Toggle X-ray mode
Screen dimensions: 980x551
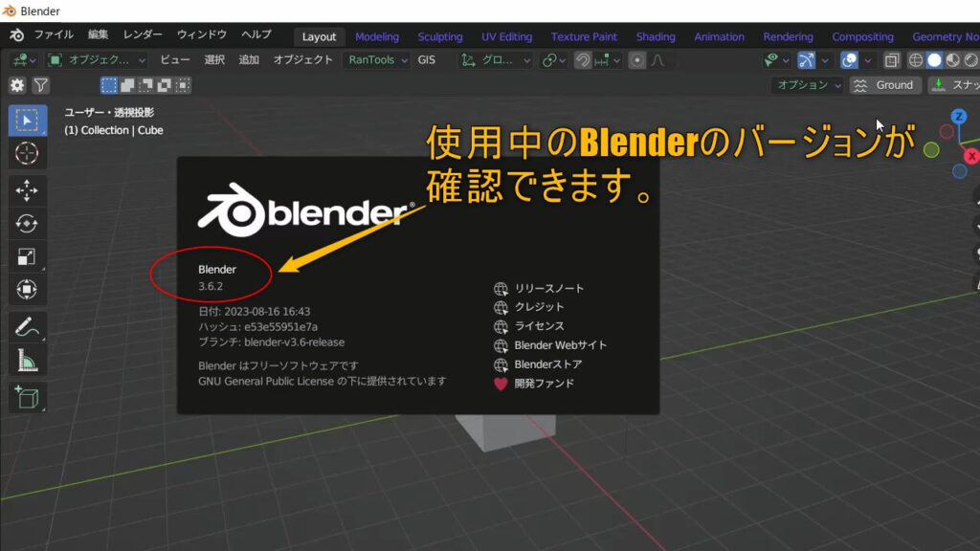pyautogui.click(x=892, y=60)
